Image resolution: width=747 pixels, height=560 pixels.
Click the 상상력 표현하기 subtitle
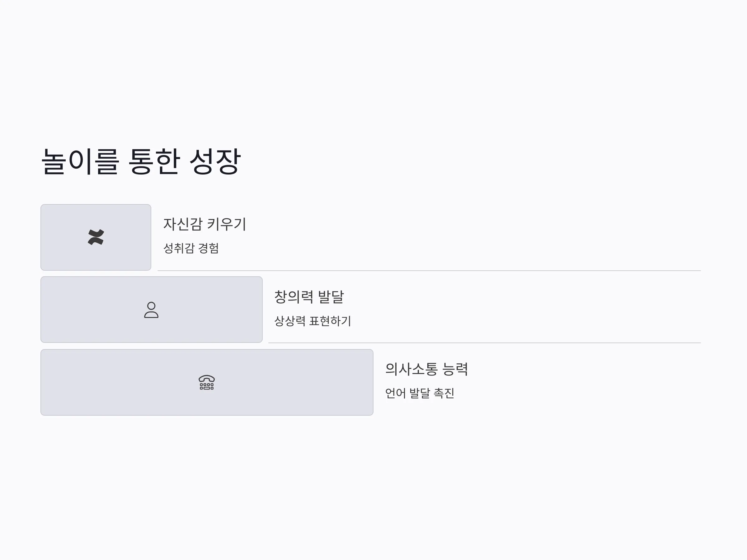tap(313, 321)
